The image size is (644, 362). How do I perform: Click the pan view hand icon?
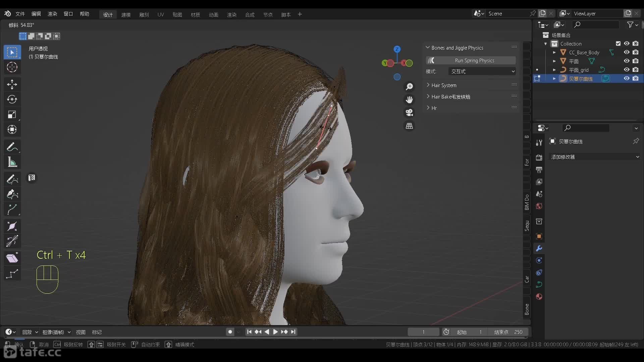[x=409, y=100]
